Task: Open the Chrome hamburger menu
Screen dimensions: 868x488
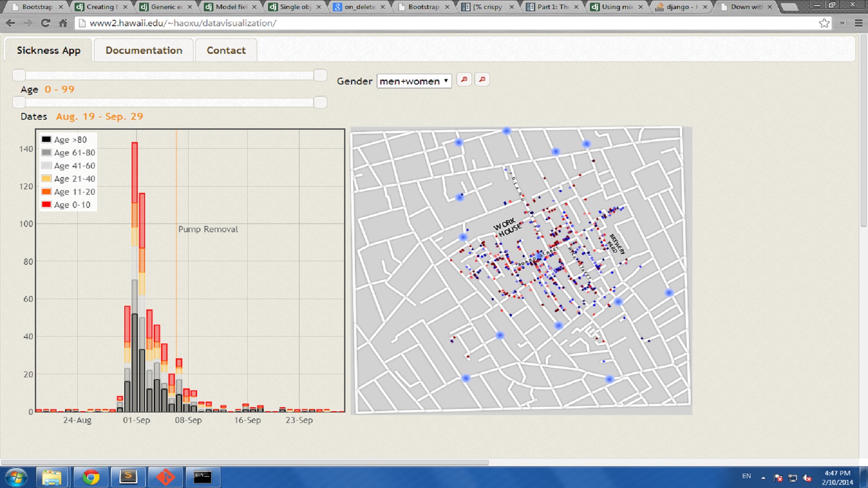Action: [859, 23]
